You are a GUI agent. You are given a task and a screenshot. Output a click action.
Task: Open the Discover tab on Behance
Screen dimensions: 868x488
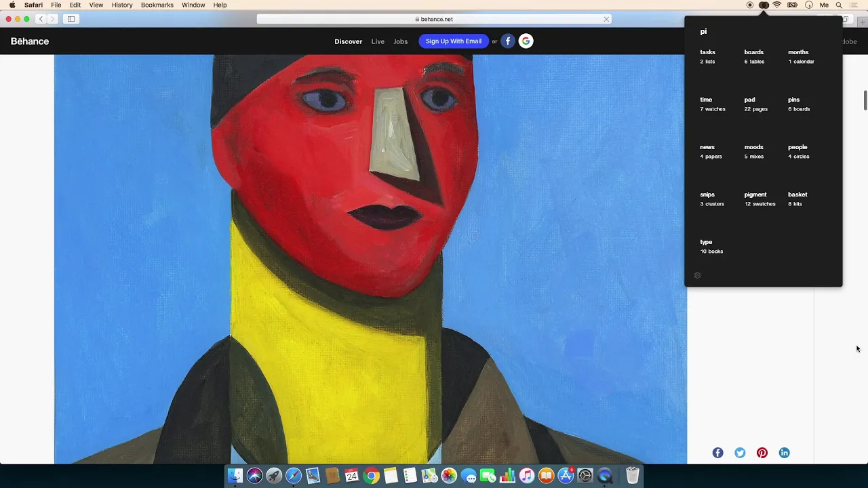(x=349, y=41)
